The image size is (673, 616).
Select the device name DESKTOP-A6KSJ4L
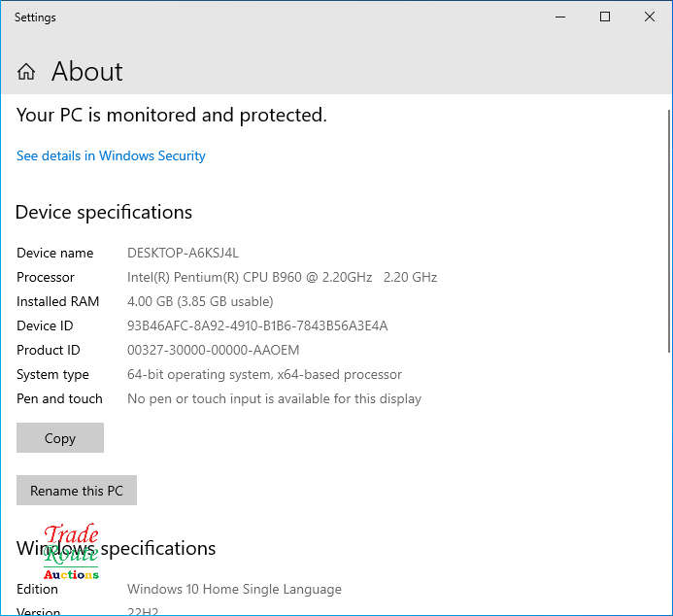click(183, 253)
